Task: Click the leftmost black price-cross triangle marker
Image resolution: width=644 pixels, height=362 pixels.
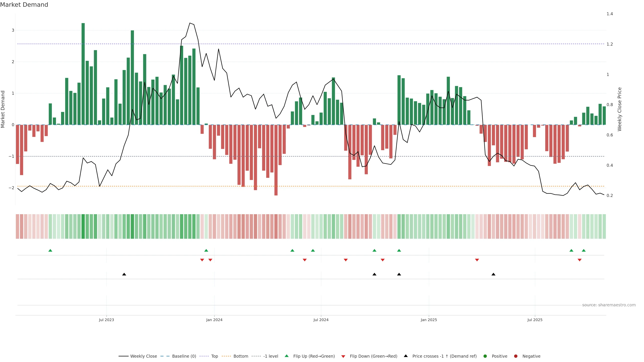Action: click(x=124, y=274)
